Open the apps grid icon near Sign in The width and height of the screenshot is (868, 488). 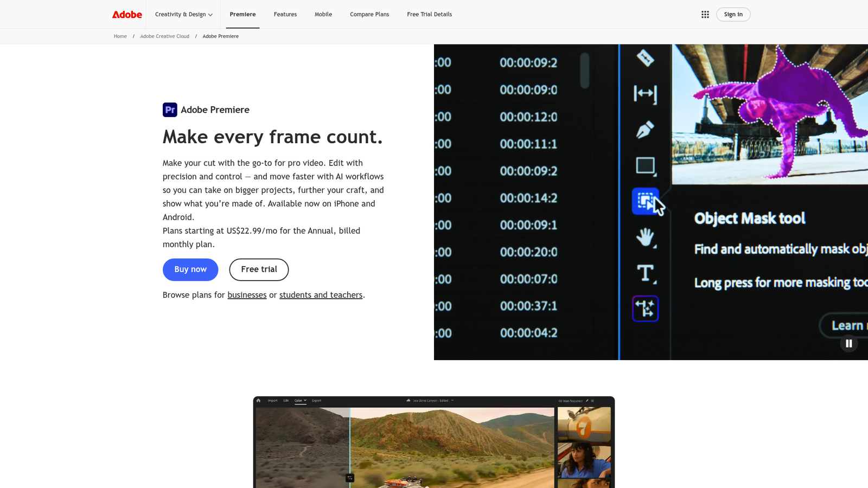705,15
